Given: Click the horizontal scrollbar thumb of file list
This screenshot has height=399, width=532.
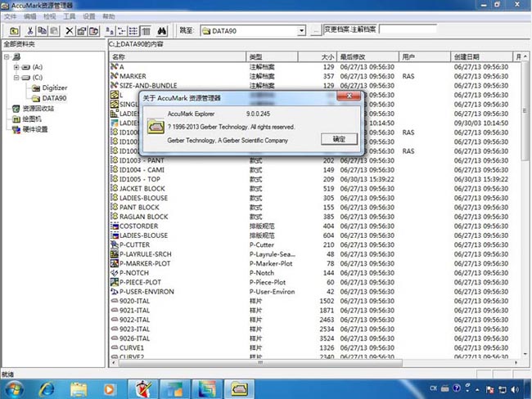Looking at the screenshot, I should pyautogui.click(x=260, y=363).
